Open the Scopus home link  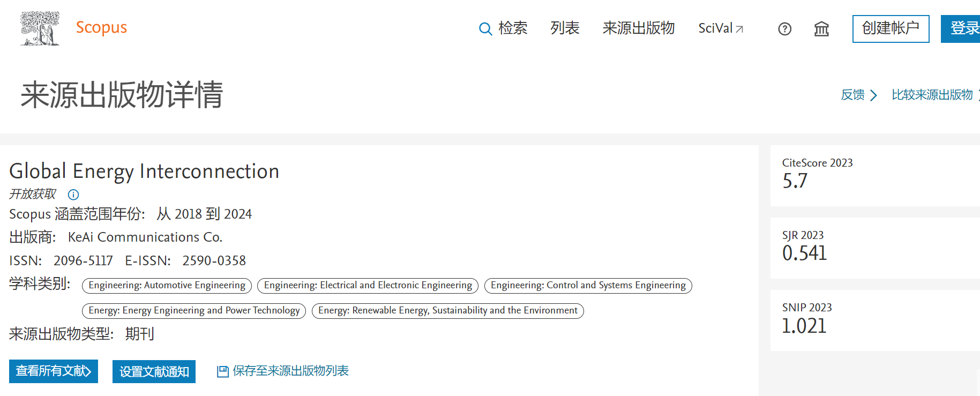point(101,27)
